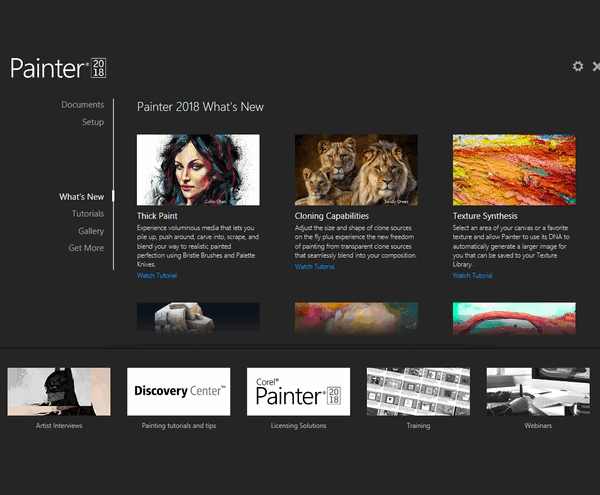
Task: Open the Gallery section
Action: [91, 231]
